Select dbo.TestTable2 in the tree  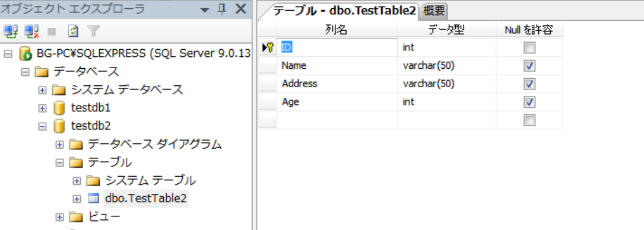(146, 199)
